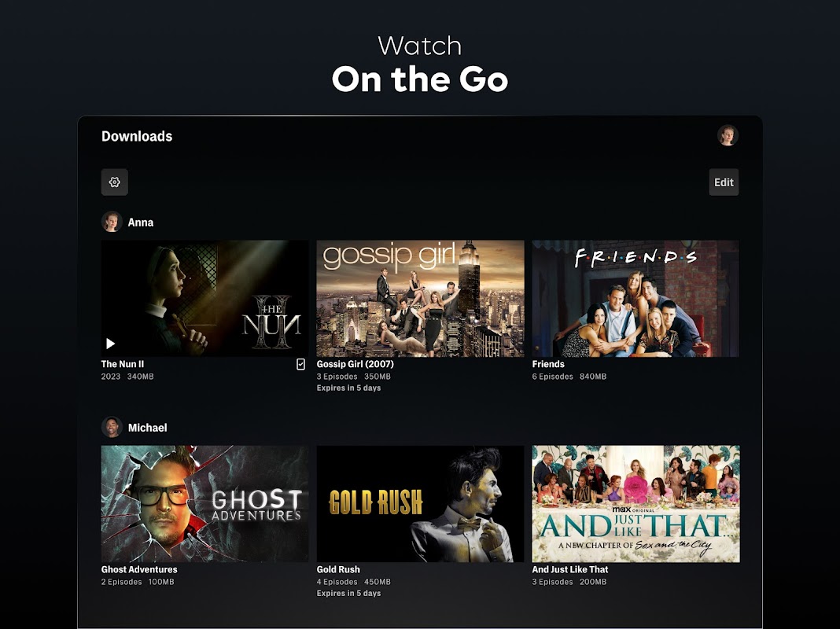Click the Friends title label
840x629 pixels.
(x=548, y=364)
